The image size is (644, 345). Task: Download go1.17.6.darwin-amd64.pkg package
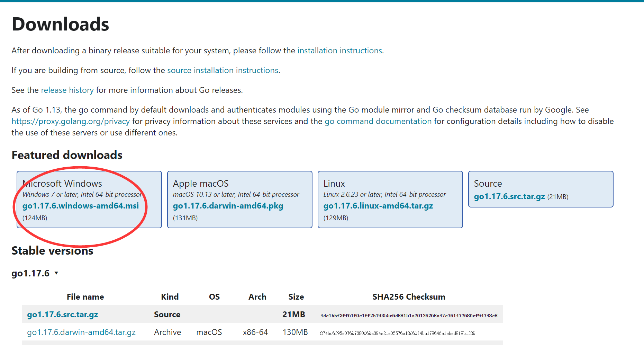click(228, 206)
